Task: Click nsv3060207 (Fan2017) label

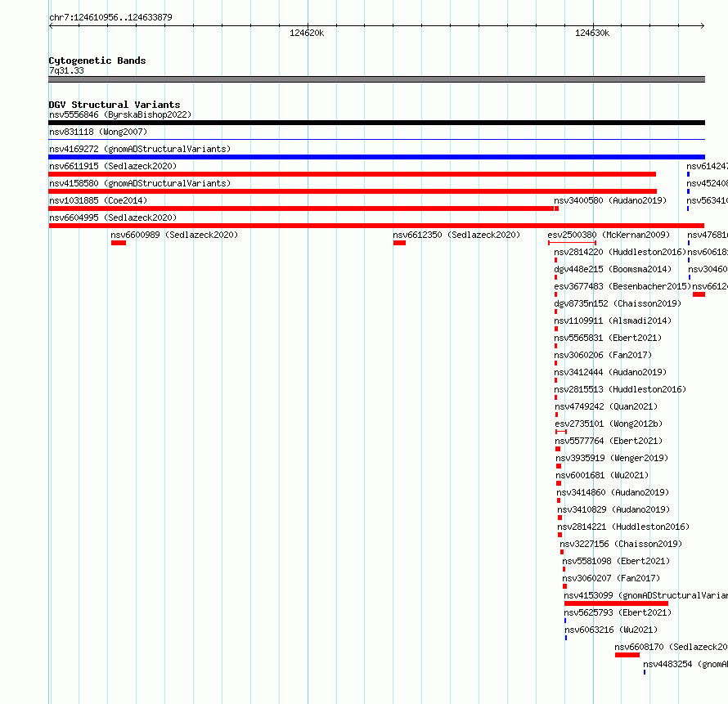Action: [x=611, y=578]
